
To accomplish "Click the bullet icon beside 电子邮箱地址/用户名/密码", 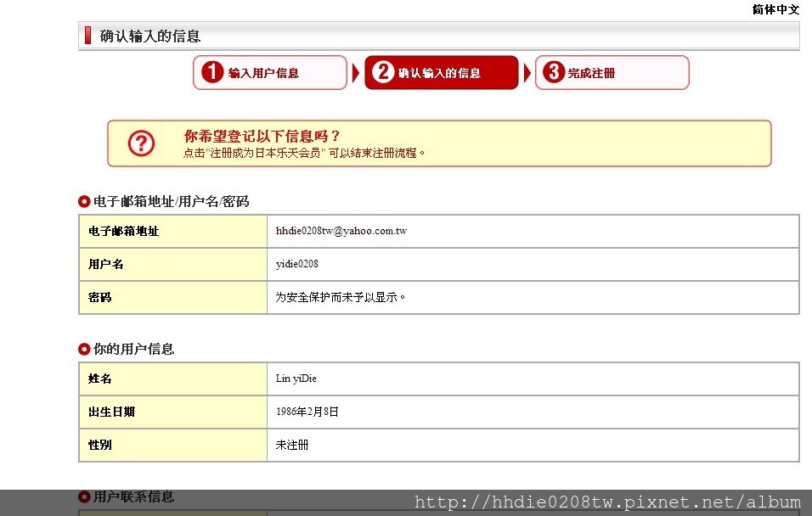I will tap(84, 201).
